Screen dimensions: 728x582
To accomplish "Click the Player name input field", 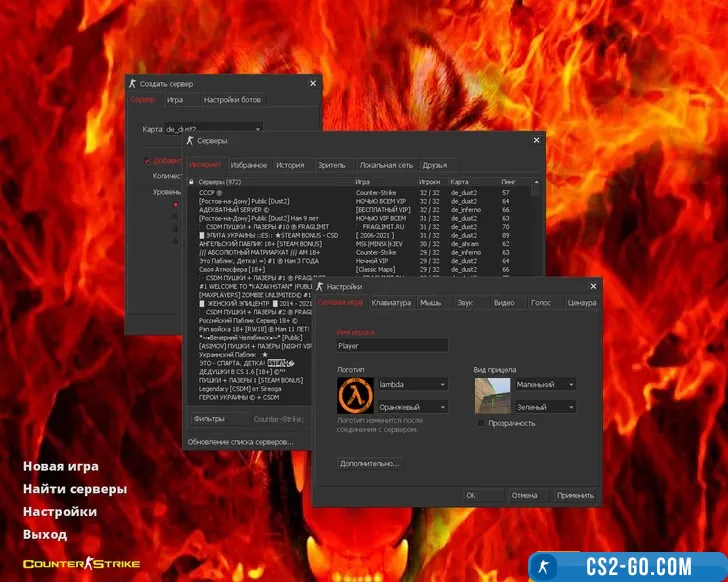I will click(392, 346).
